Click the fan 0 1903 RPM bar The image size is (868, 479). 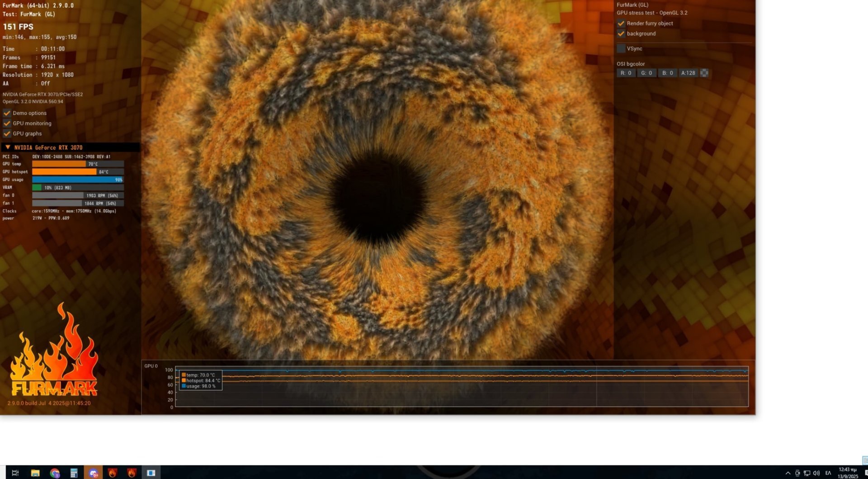[78, 195]
